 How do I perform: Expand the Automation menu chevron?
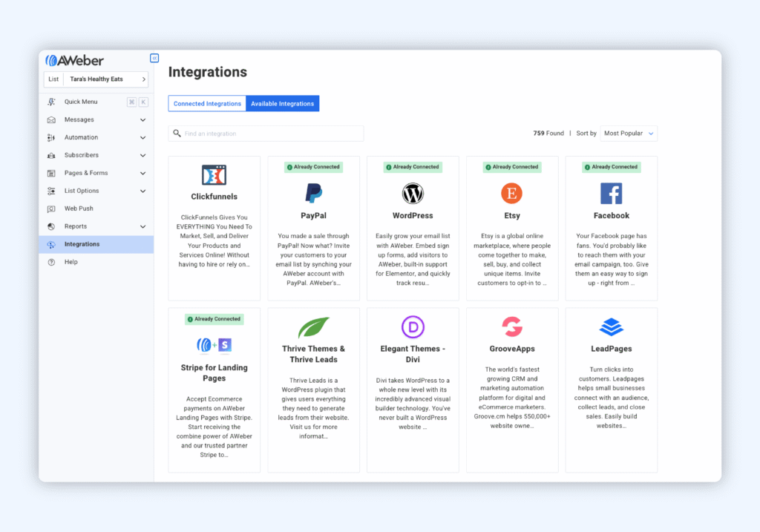point(143,137)
